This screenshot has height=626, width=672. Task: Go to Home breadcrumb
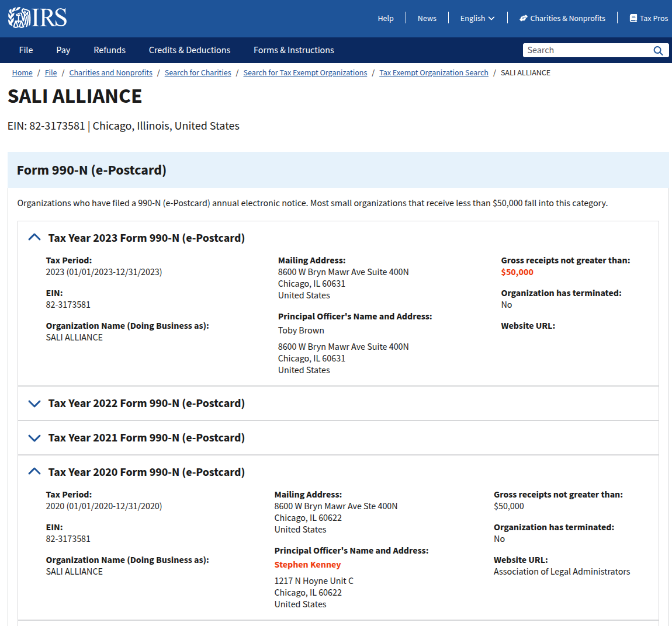click(x=22, y=73)
